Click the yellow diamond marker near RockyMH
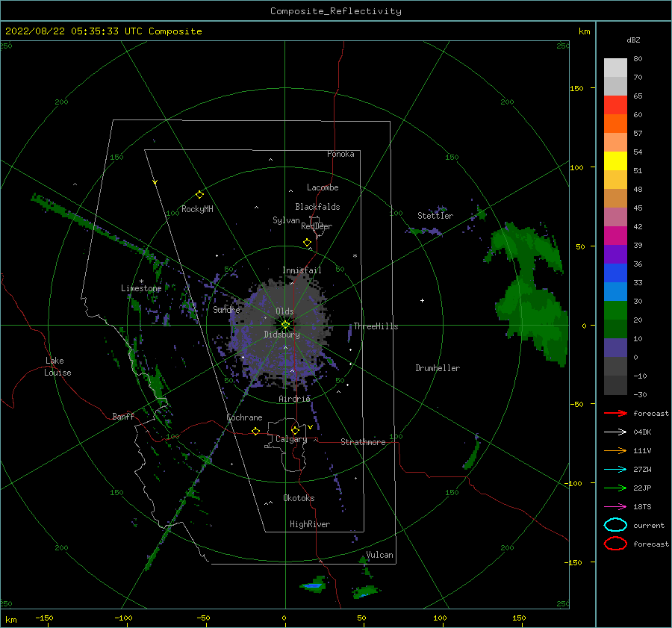This screenshot has height=628, width=672. click(x=199, y=195)
